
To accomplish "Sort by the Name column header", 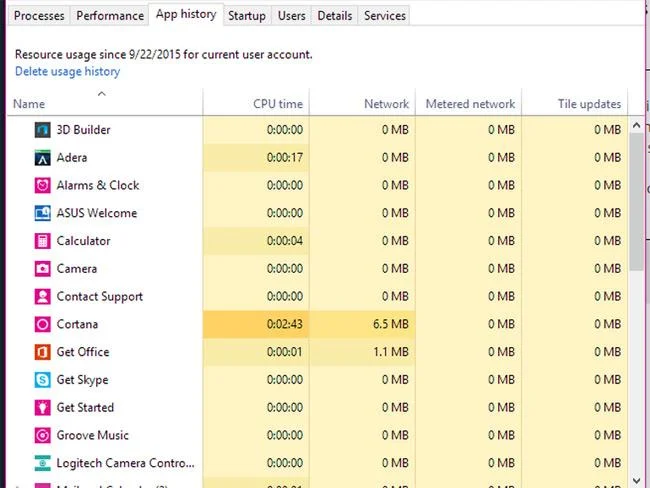I will click(105, 102).
